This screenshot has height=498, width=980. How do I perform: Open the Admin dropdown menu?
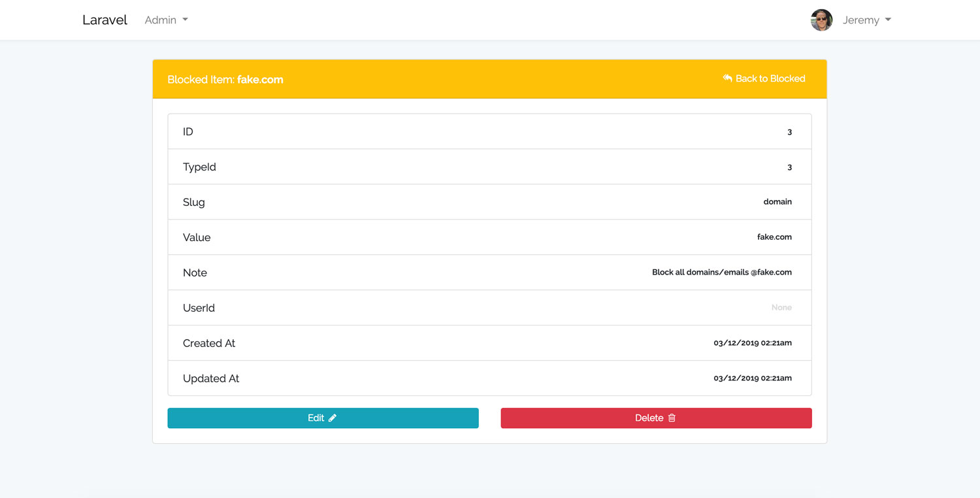point(166,20)
